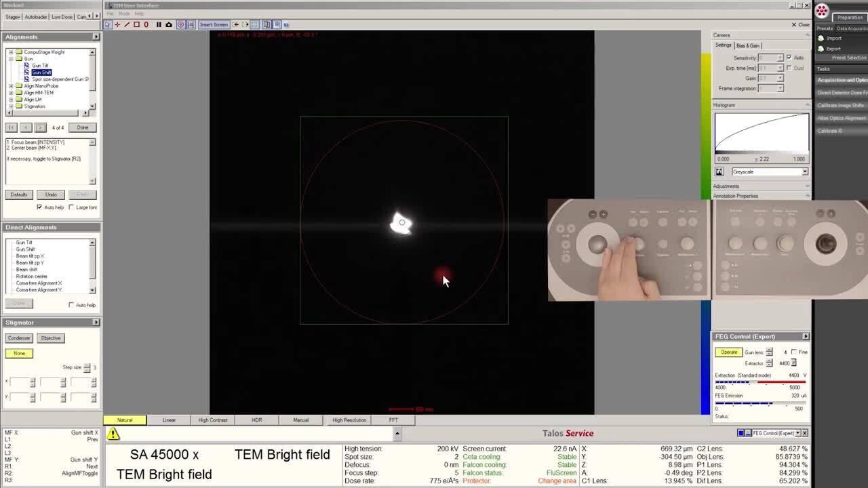Viewport: 868px width, 488px height.
Task: Expand the CompuStage Height tree folder
Action: pos(11,52)
